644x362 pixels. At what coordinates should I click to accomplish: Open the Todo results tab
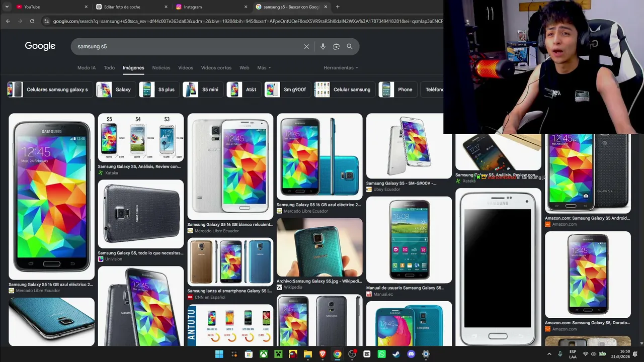[x=109, y=68]
